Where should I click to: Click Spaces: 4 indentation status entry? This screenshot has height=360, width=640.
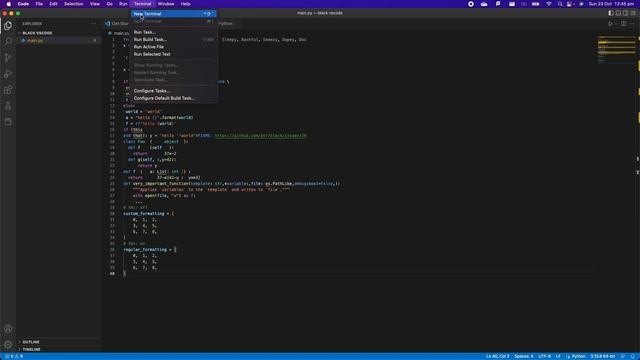[x=524, y=356]
